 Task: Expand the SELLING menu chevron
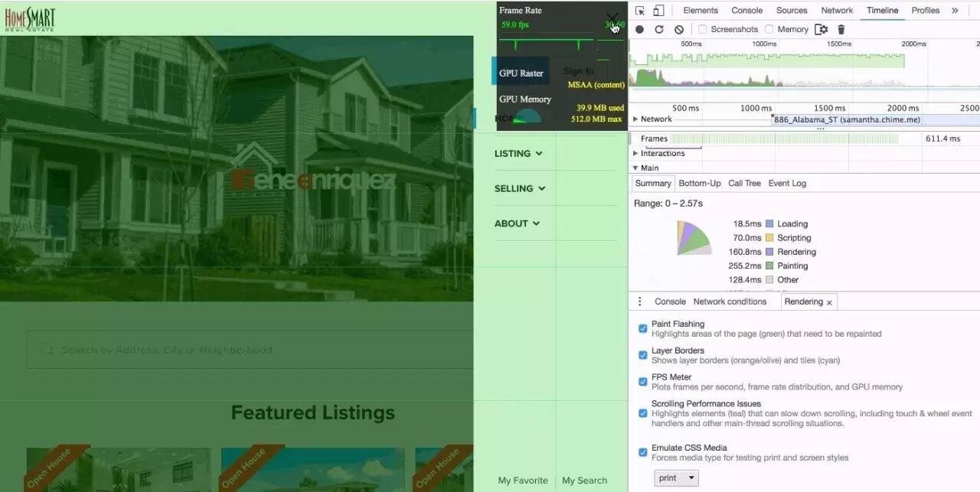pyautogui.click(x=542, y=188)
